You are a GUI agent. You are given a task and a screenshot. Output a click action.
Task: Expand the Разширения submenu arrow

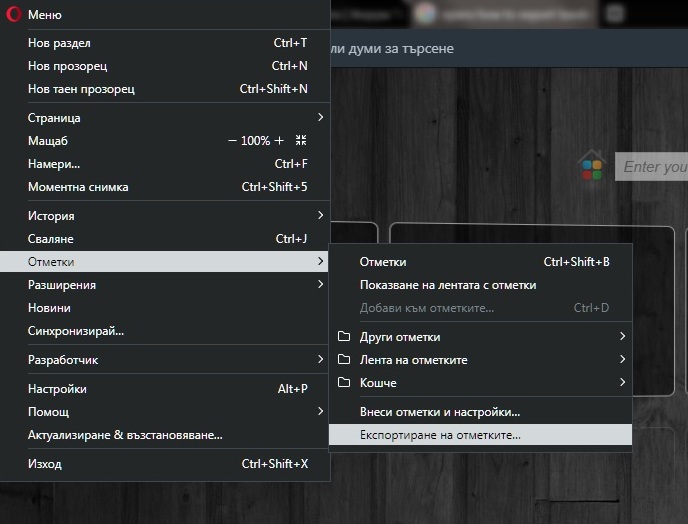pyautogui.click(x=320, y=285)
